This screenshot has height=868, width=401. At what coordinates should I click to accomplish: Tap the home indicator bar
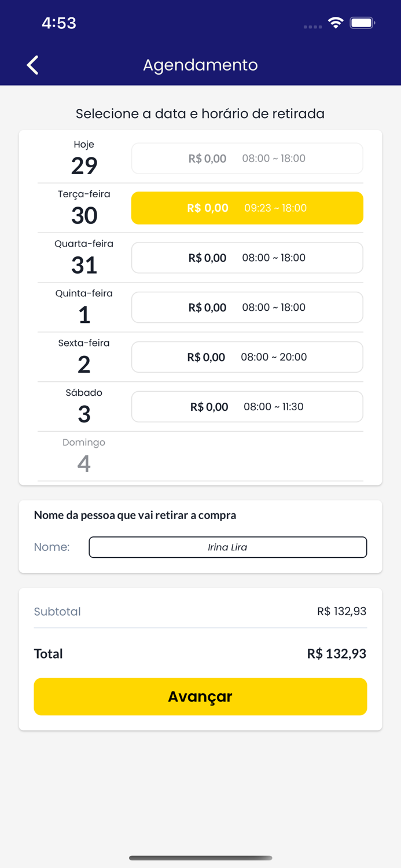[200, 858]
